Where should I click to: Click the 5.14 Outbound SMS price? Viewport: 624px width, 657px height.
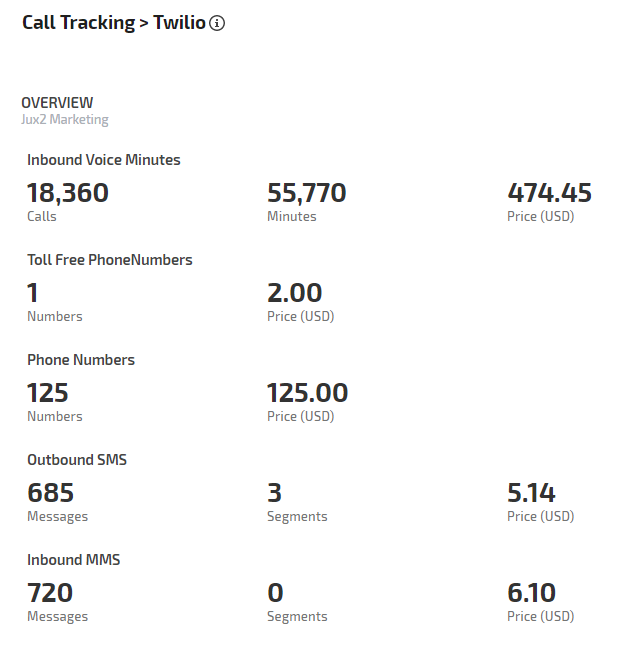tap(532, 493)
